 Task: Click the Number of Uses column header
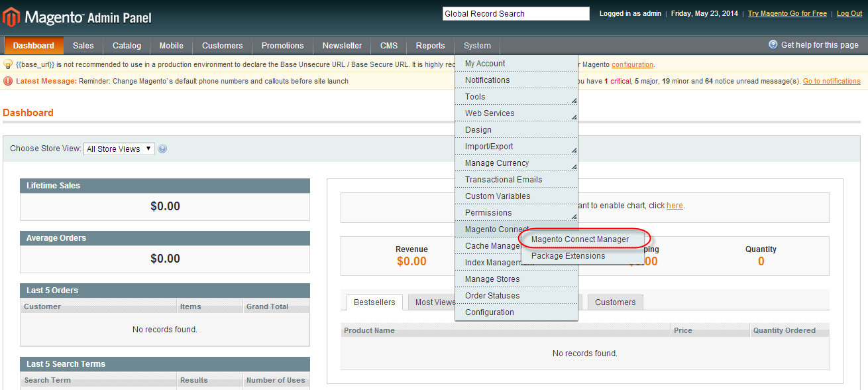(x=276, y=380)
